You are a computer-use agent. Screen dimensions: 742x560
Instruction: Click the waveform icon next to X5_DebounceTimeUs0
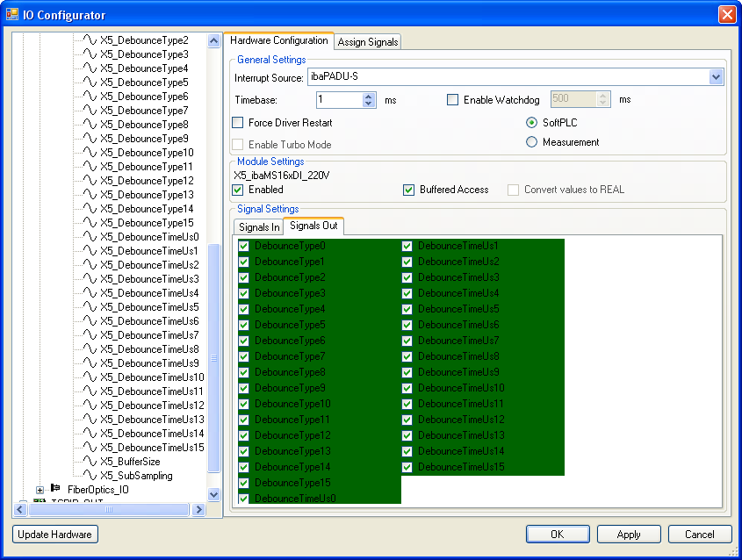tap(90, 237)
